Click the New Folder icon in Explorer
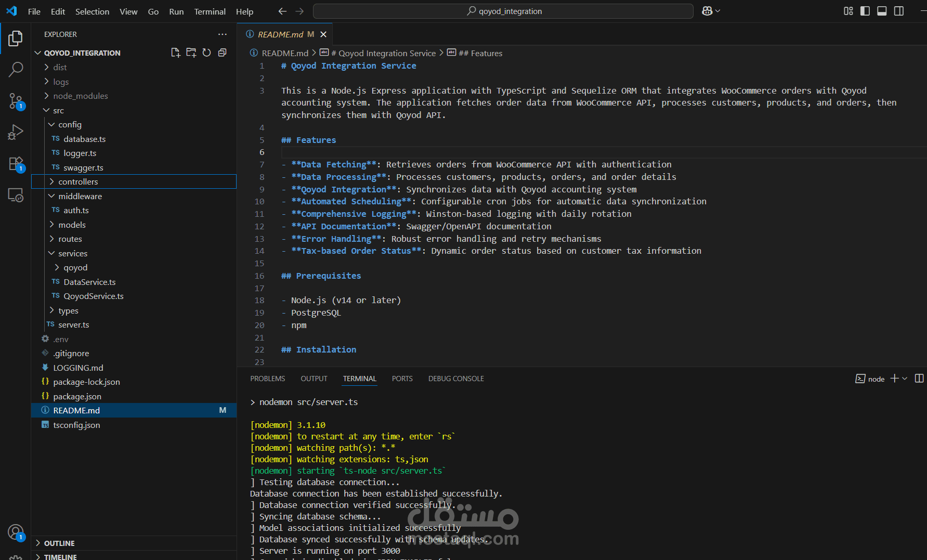This screenshot has width=927, height=560. pos(191,53)
